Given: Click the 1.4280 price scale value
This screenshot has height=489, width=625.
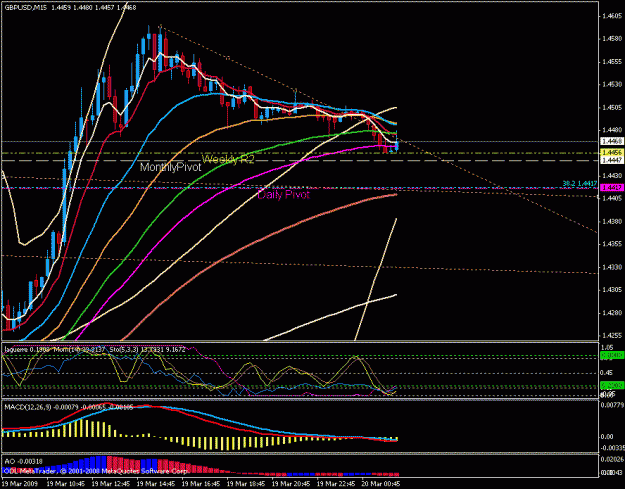Looking at the screenshot, I should click(x=613, y=312).
